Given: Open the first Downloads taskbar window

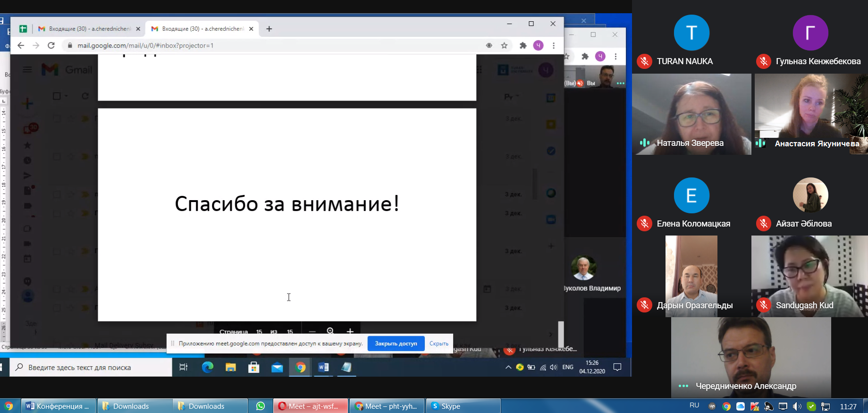Looking at the screenshot, I should [x=135, y=406].
